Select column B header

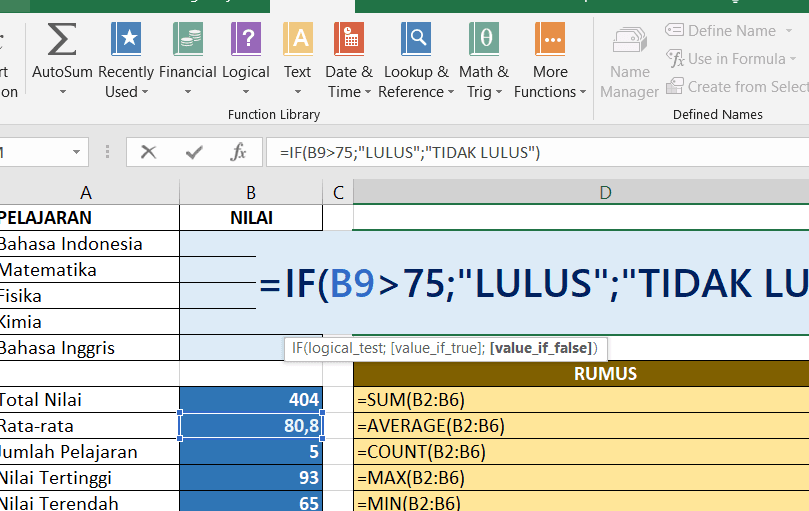251,193
